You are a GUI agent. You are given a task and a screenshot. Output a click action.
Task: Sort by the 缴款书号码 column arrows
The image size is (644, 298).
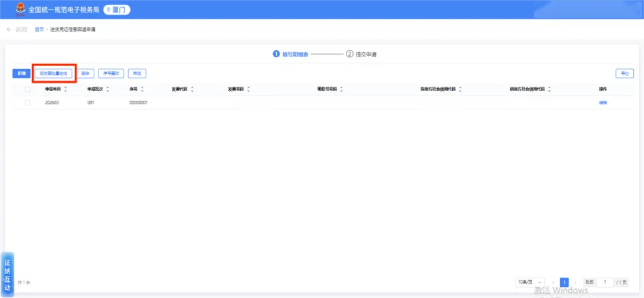point(341,89)
